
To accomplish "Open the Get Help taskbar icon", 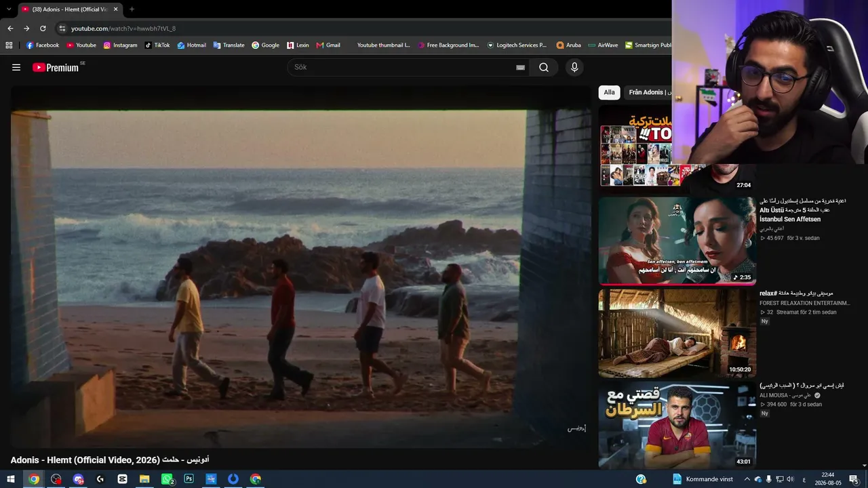I will tap(641, 479).
